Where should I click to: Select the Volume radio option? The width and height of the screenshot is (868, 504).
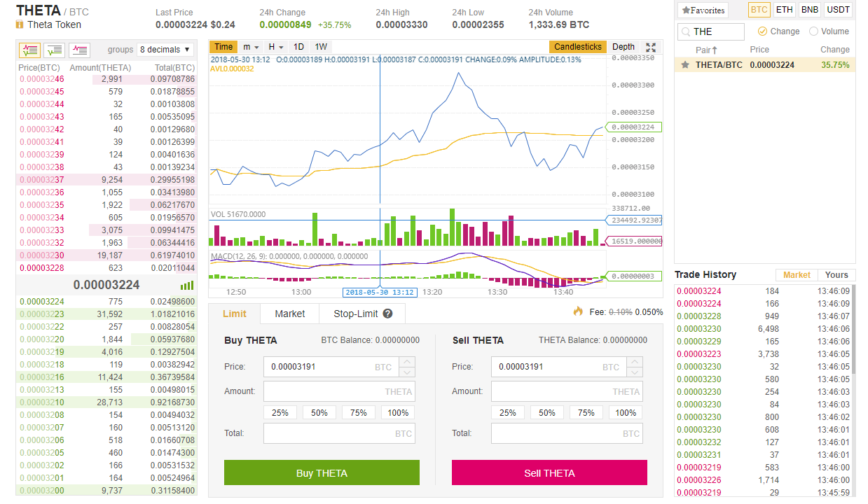pos(829,31)
